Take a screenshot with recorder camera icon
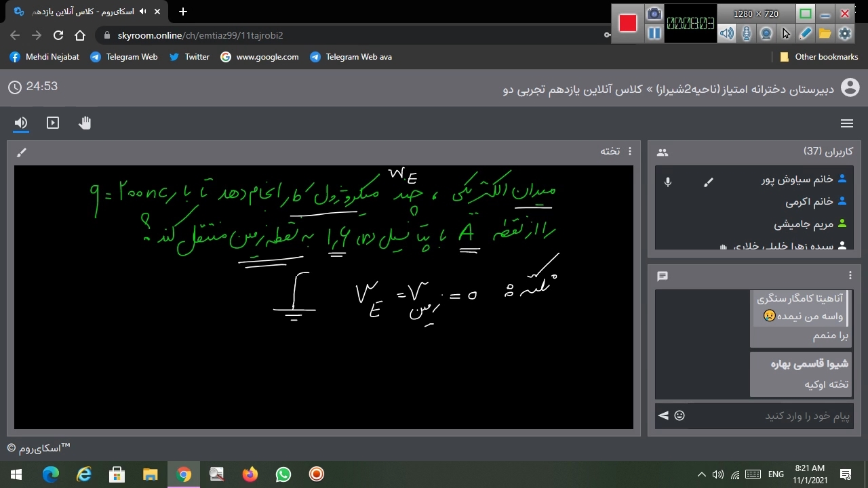The width and height of the screenshot is (868, 488). click(x=654, y=14)
